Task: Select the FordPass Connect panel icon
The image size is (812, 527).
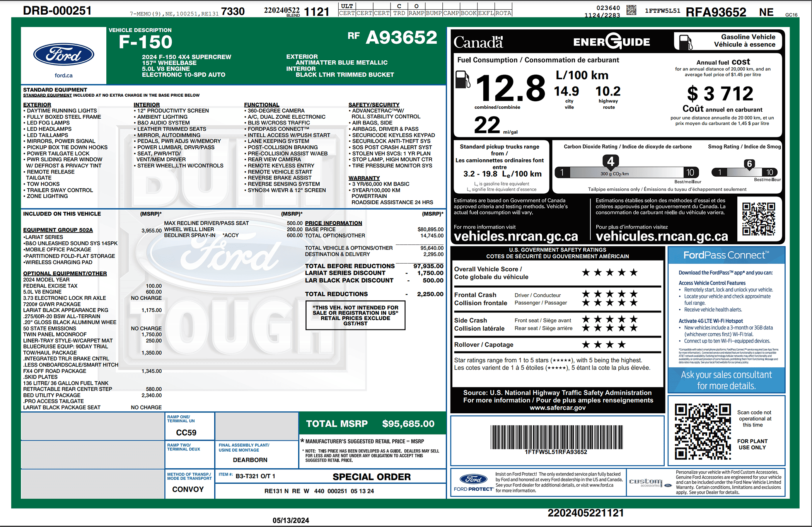Action: coord(727,255)
